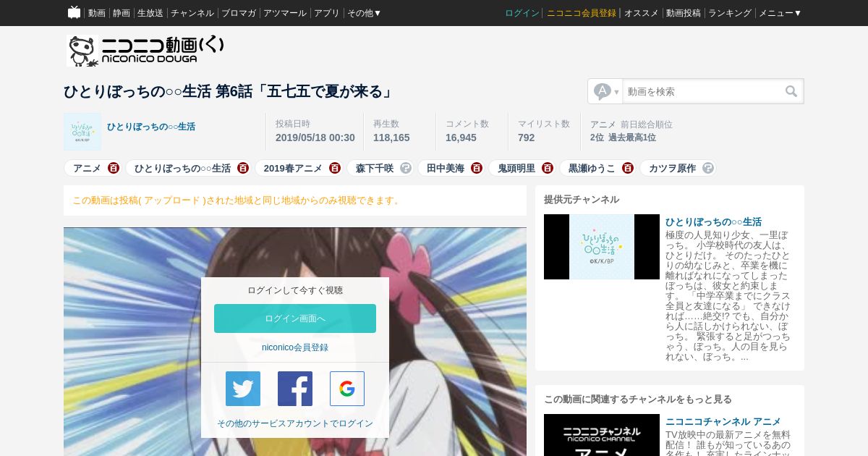
Task: Click the 鬼頭明里 tag
Action: coord(516,168)
